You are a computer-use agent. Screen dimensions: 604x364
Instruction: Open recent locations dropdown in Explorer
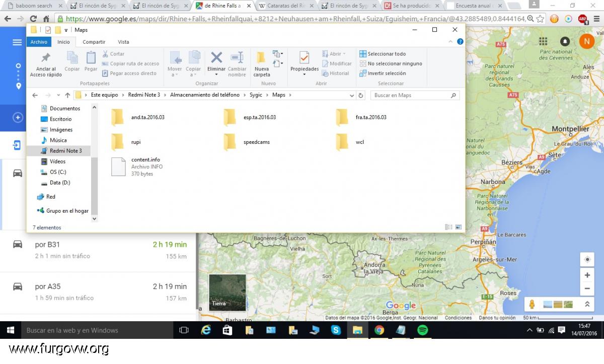58,95
